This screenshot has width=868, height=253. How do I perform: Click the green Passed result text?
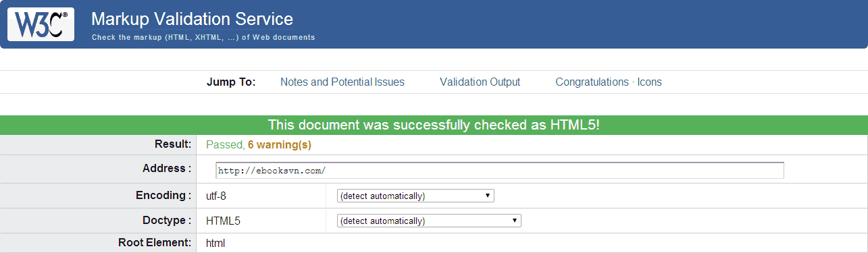pos(224,144)
